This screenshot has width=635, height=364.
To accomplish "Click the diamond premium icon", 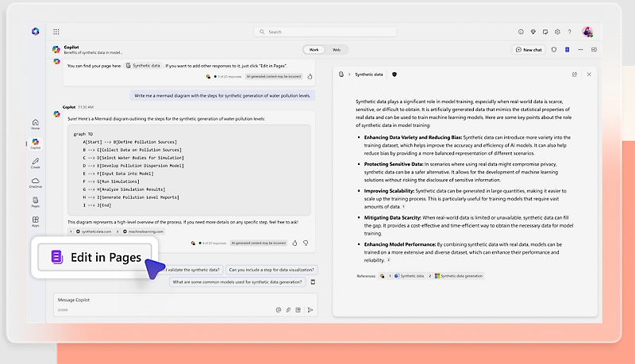I will click(533, 32).
